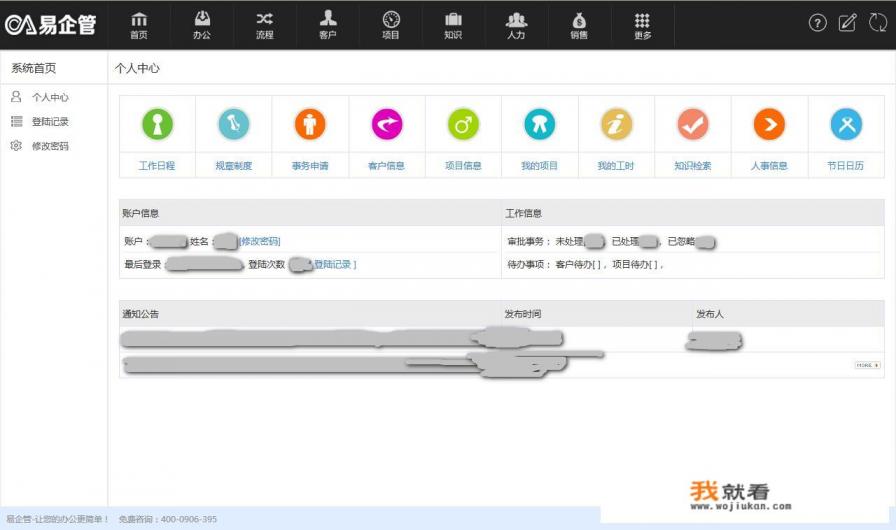Click the 人事信息 text label
Image resolution: width=896 pixels, height=530 pixels.
[x=769, y=166]
